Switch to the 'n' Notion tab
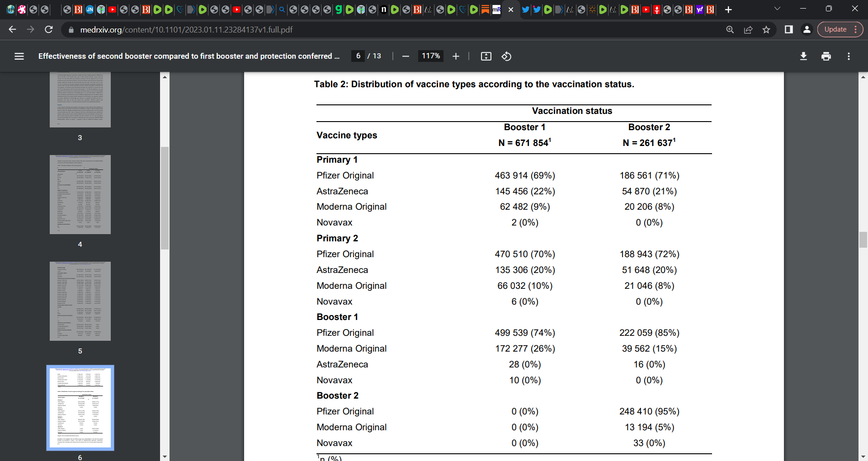Viewport: 868px width, 461px height. click(383, 9)
